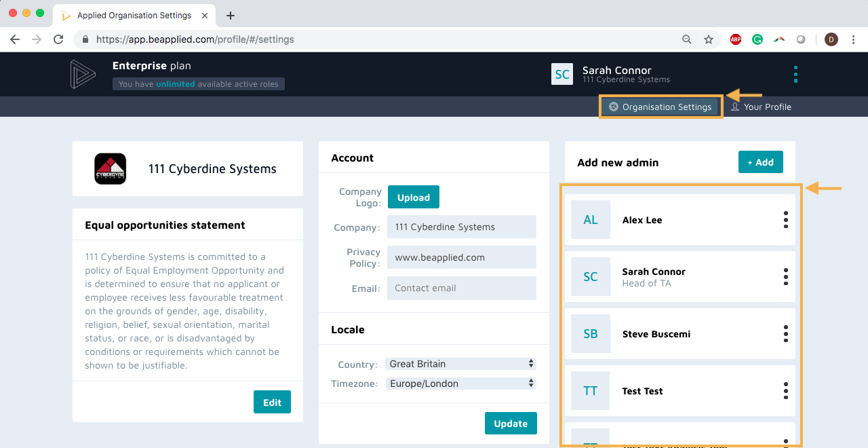Open Steve Buscemi's three-dot options menu

[x=785, y=333]
